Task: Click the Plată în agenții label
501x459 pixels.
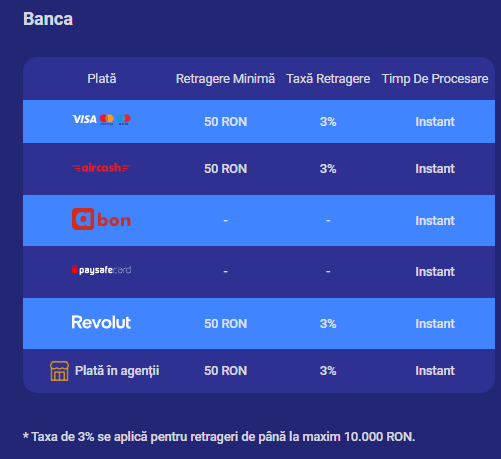Action: [x=117, y=371]
